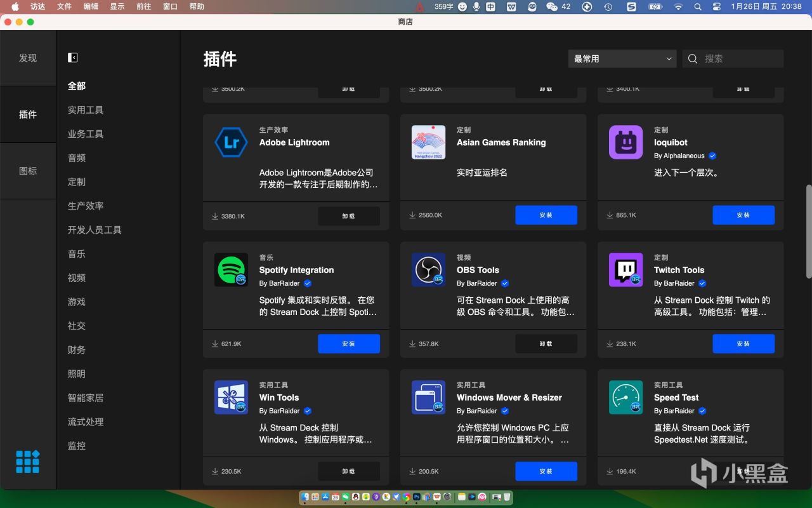Open the WeChat menu bar icon

[551, 6]
